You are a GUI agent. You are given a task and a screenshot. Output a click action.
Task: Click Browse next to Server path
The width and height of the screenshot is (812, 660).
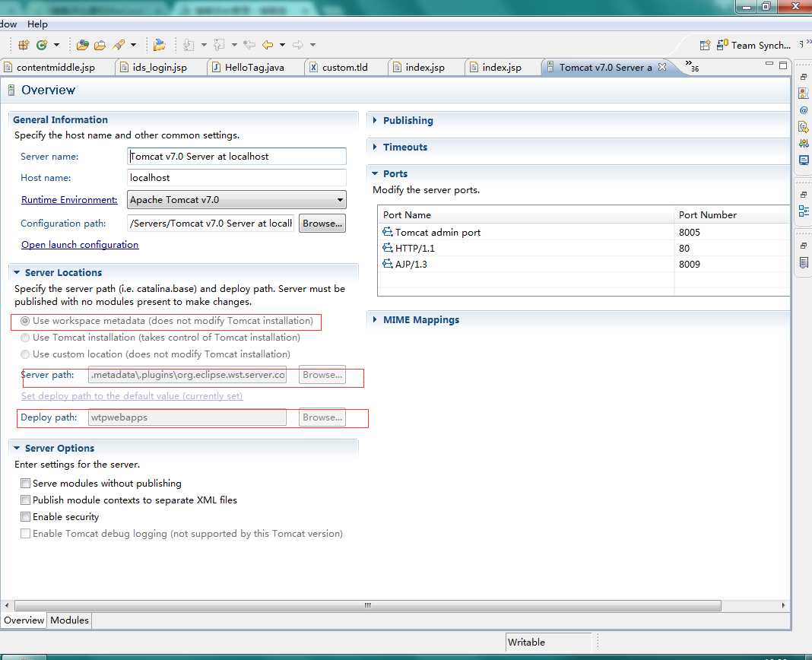point(322,375)
